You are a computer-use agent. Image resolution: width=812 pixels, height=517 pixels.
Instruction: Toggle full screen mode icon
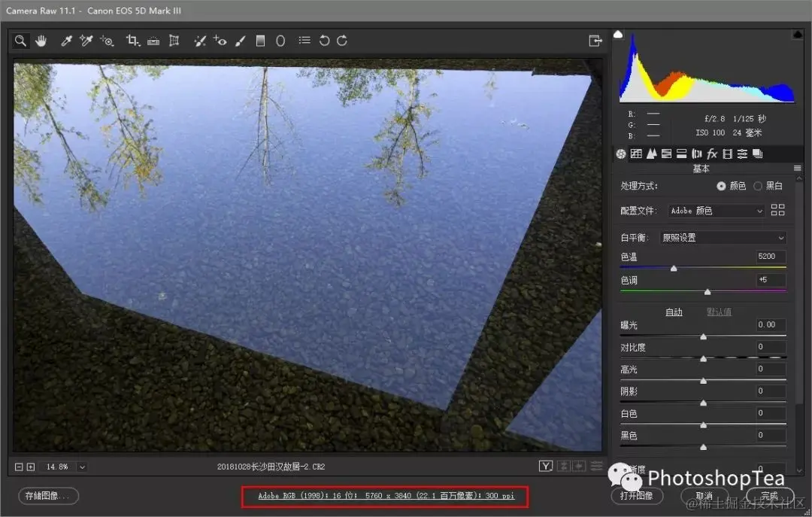(595, 41)
